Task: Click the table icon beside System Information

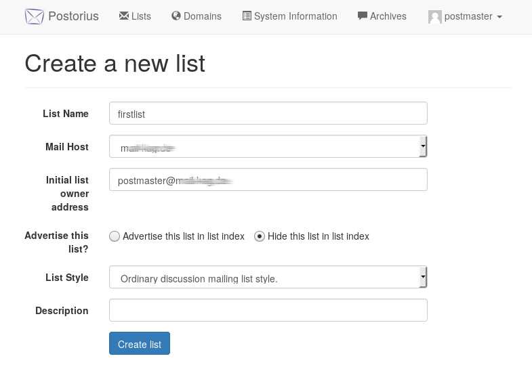Action: tap(247, 16)
